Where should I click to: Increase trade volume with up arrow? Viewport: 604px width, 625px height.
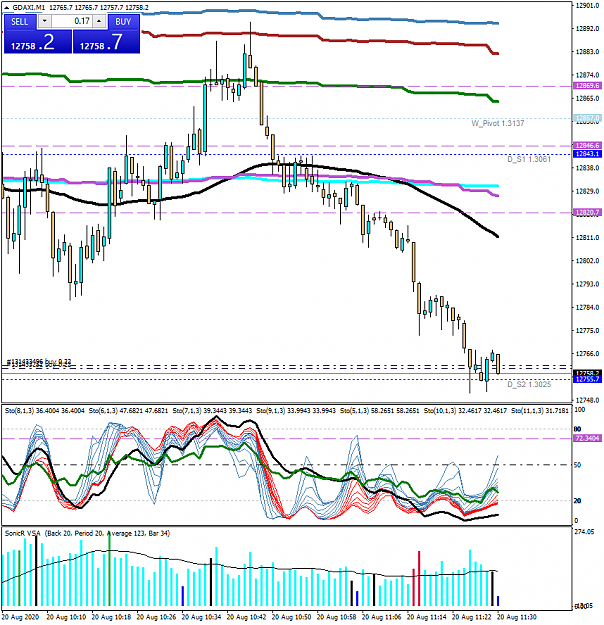click(100, 21)
